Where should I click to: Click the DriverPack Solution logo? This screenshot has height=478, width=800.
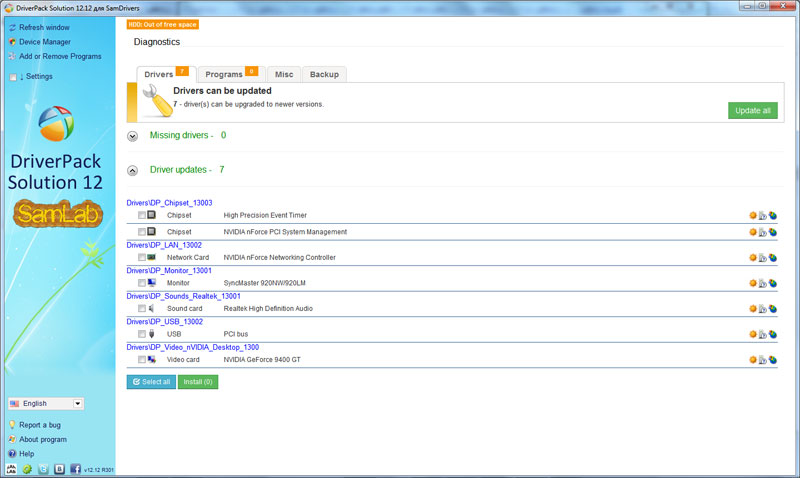(x=56, y=123)
